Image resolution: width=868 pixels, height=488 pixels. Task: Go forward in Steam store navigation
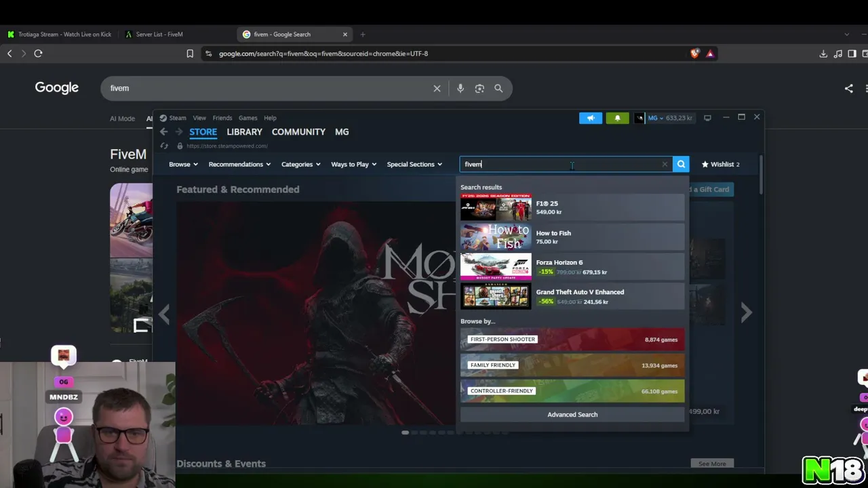pos(179,132)
